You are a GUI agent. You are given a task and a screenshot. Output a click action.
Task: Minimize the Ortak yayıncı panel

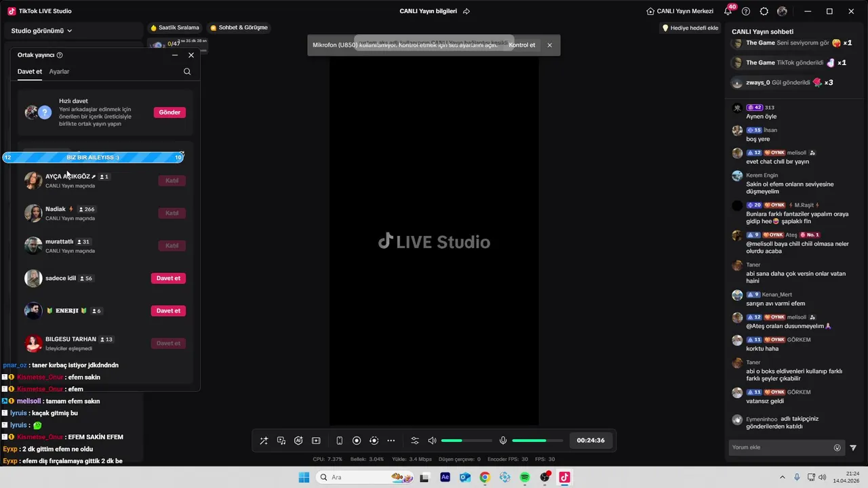click(175, 55)
